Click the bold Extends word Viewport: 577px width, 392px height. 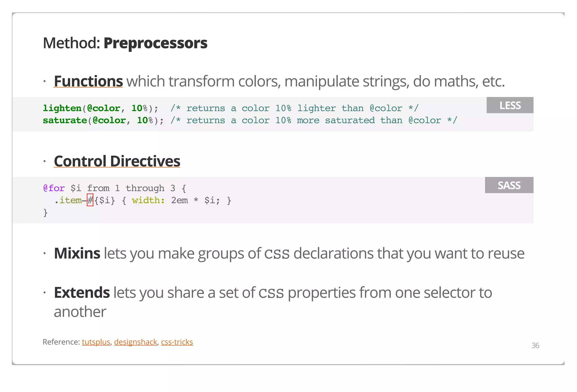(82, 293)
